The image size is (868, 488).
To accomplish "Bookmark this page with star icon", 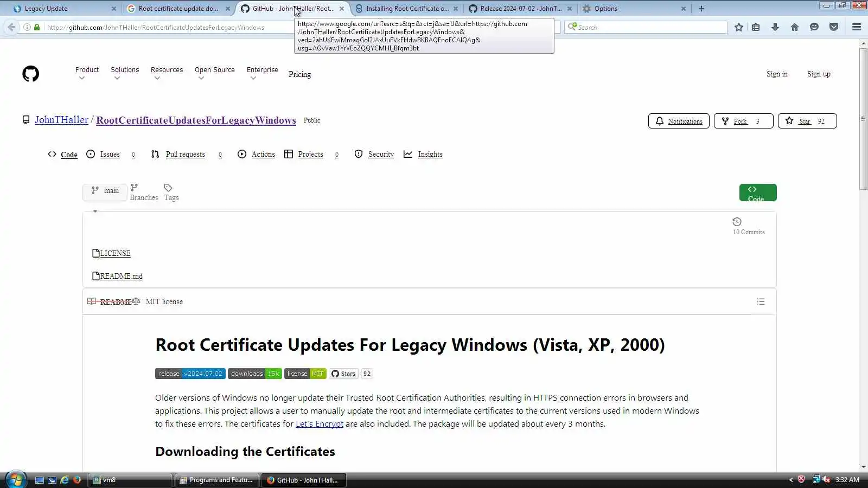I will (738, 27).
